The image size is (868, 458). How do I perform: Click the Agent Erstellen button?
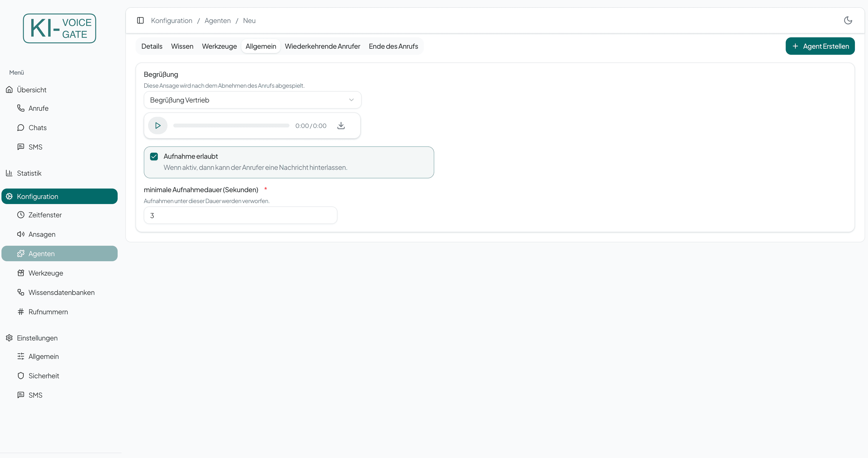[820, 46]
